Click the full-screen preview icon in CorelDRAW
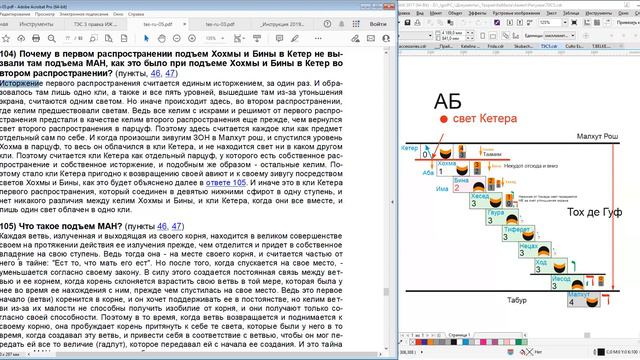640x360 pixels. [574, 22]
